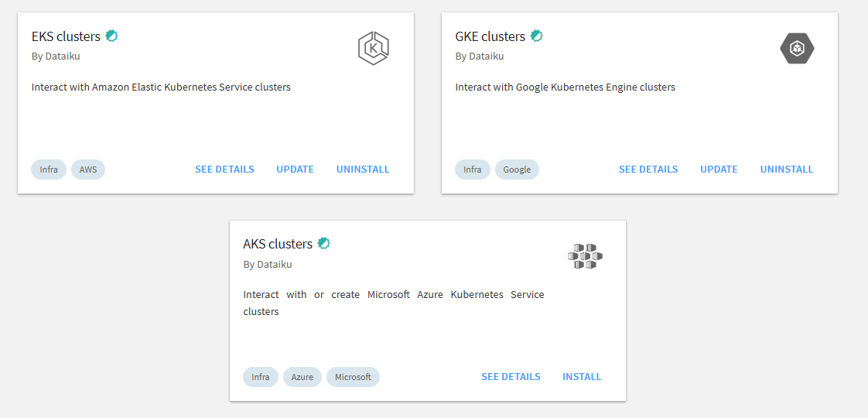
Task: Update the EKS clusters plugin
Action: coord(295,170)
